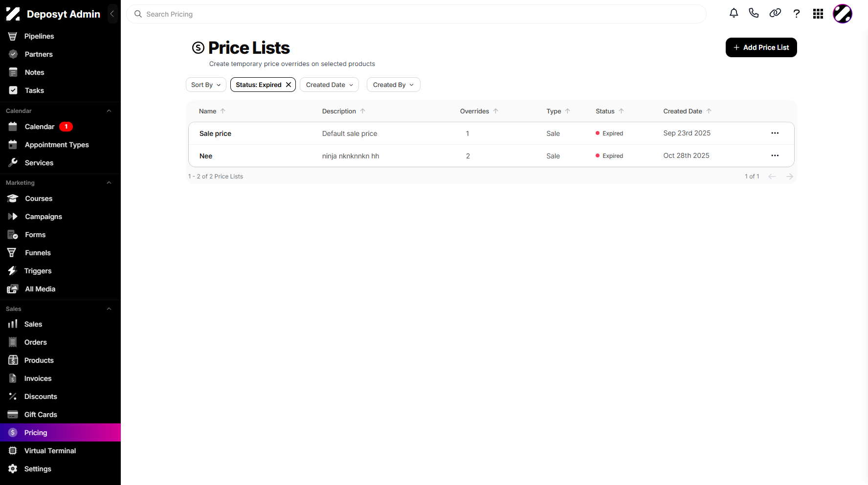Open more options for Nee row
Image resolution: width=868 pixels, height=485 pixels.
pos(775,155)
